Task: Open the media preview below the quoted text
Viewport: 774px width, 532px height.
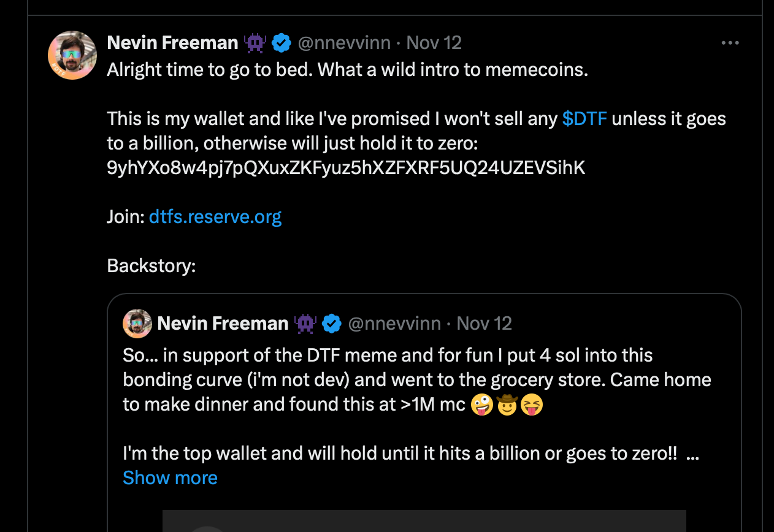Action: (x=424, y=521)
